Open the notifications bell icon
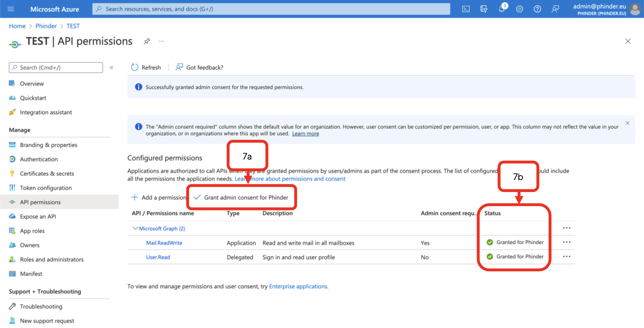Image resolution: width=644 pixels, height=328 pixels. pos(501,9)
